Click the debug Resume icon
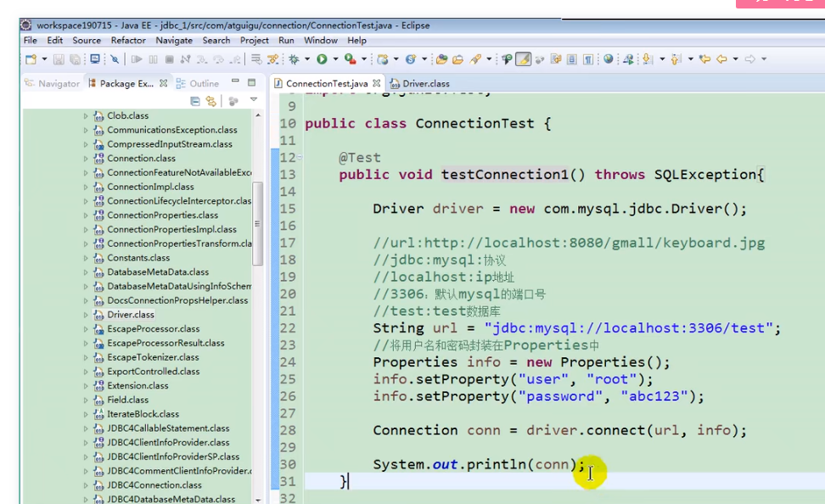 [137, 59]
